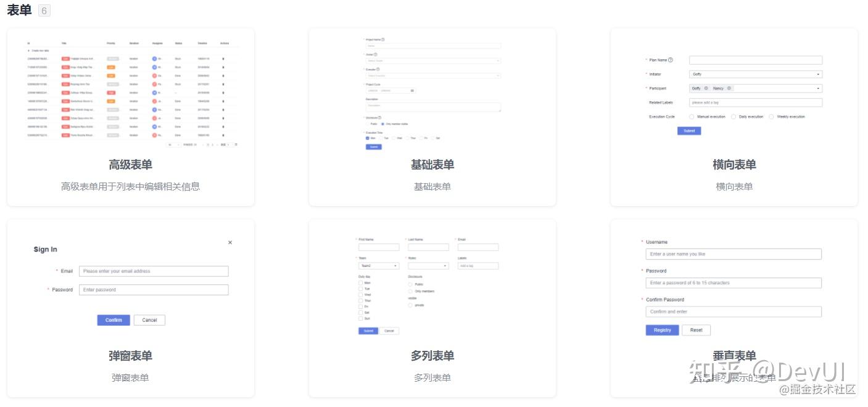
Task: Expand the Participant multi-select dropdown arrow
Action: coord(819,88)
